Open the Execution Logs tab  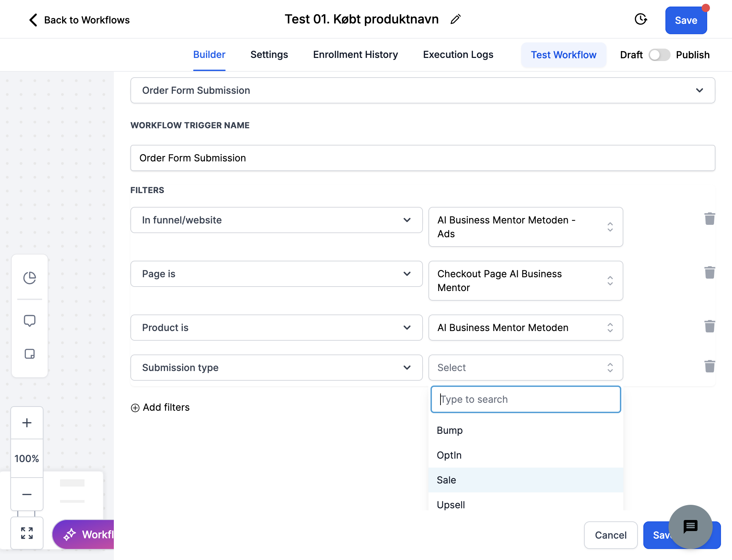pos(458,54)
